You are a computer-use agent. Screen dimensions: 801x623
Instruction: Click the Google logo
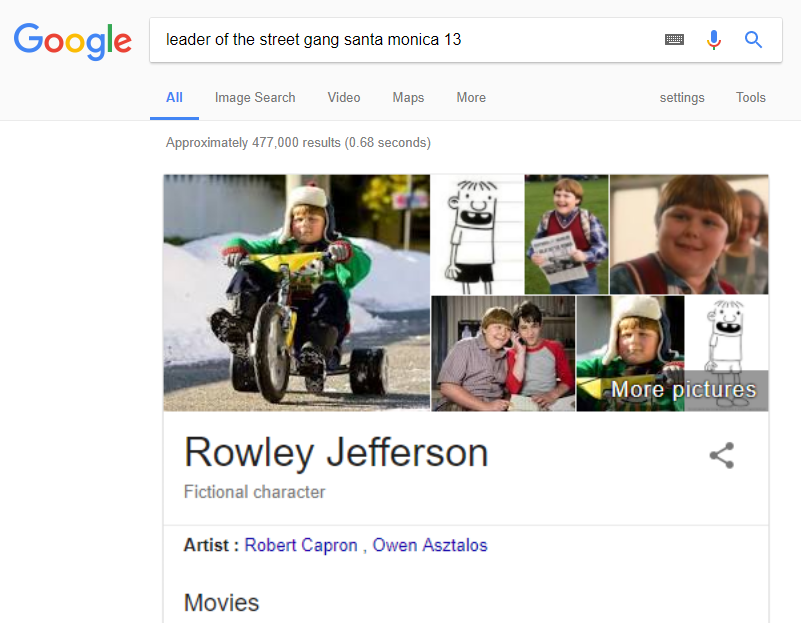point(73,41)
